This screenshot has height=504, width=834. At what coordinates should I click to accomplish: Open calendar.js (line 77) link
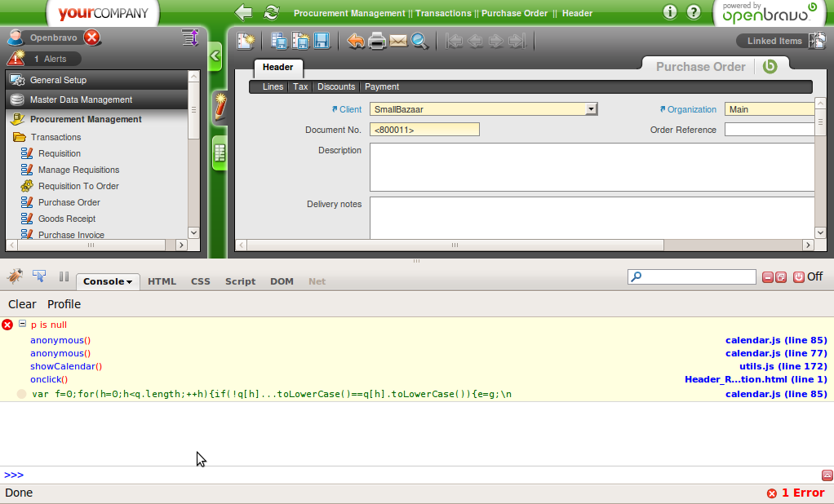coord(775,353)
